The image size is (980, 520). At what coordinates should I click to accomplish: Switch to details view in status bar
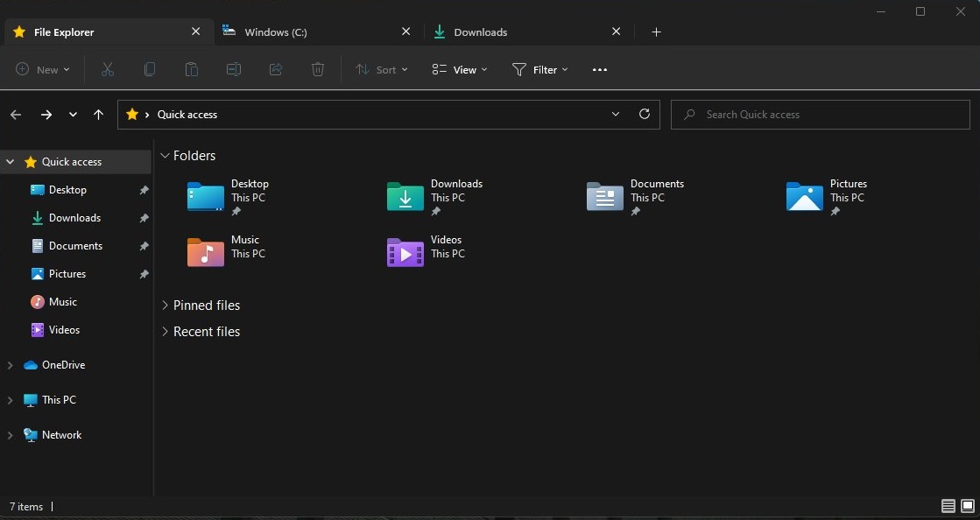pos(948,506)
